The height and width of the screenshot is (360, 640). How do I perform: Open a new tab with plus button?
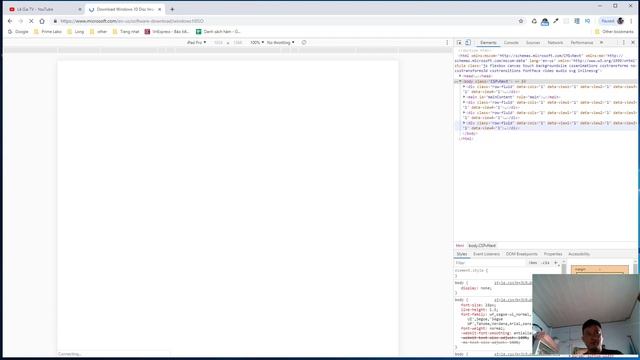pos(172,9)
